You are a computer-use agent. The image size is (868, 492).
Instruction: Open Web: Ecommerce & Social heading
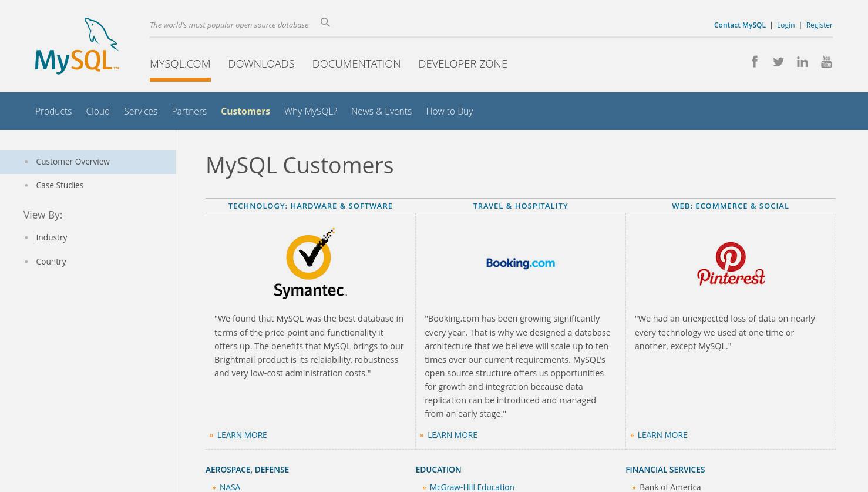tap(731, 206)
